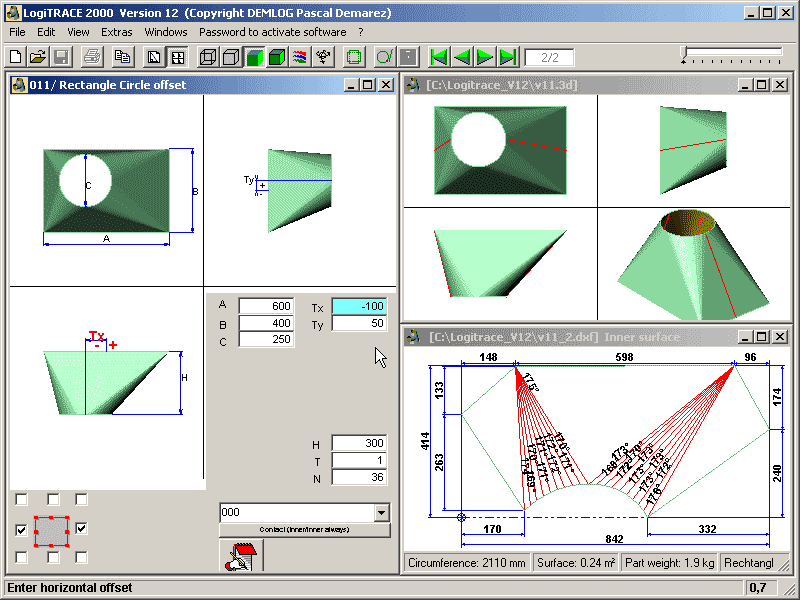Click the Part weight: 1.9 kg status text
This screenshot has height=600, width=800.
pyautogui.click(x=669, y=563)
